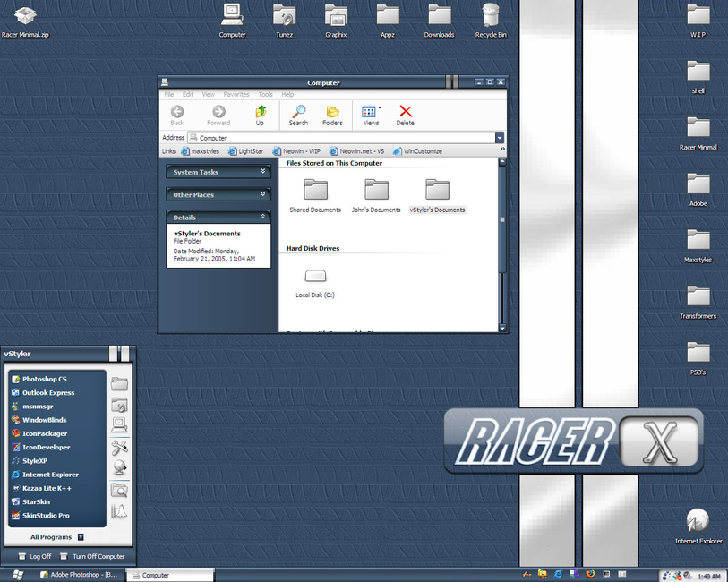This screenshot has width=728, height=582.
Task: Open Neowin - WIP link
Action: pyautogui.click(x=296, y=151)
